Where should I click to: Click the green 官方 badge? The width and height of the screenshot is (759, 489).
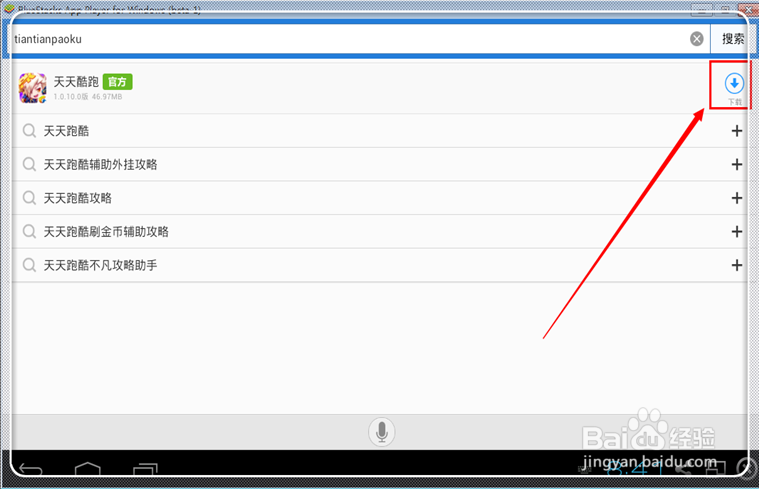click(x=117, y=82)
